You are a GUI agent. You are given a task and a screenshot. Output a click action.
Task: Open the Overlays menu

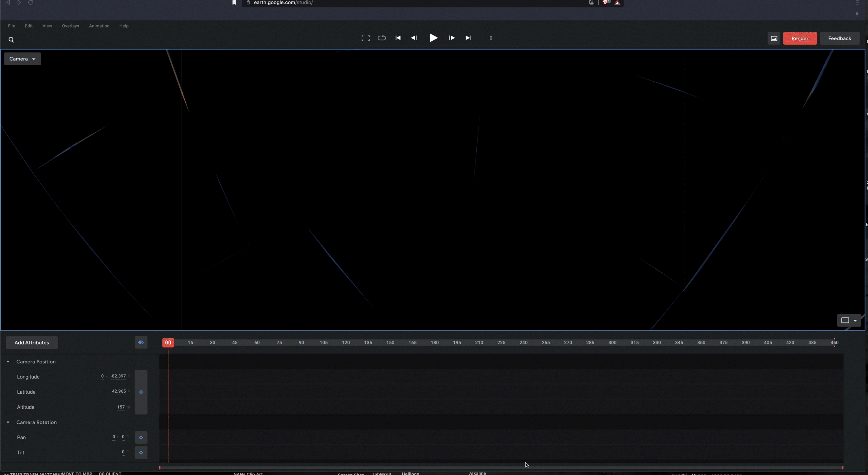click(70, 26)
